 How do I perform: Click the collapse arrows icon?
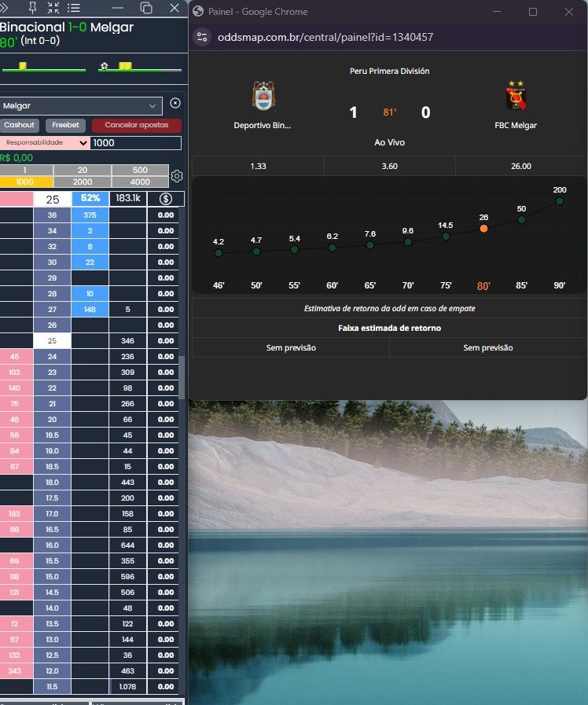point(53,8)
